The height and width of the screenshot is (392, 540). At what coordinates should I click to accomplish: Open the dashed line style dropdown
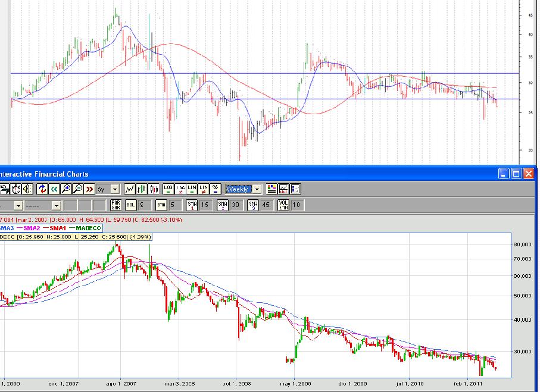(57, 205)
